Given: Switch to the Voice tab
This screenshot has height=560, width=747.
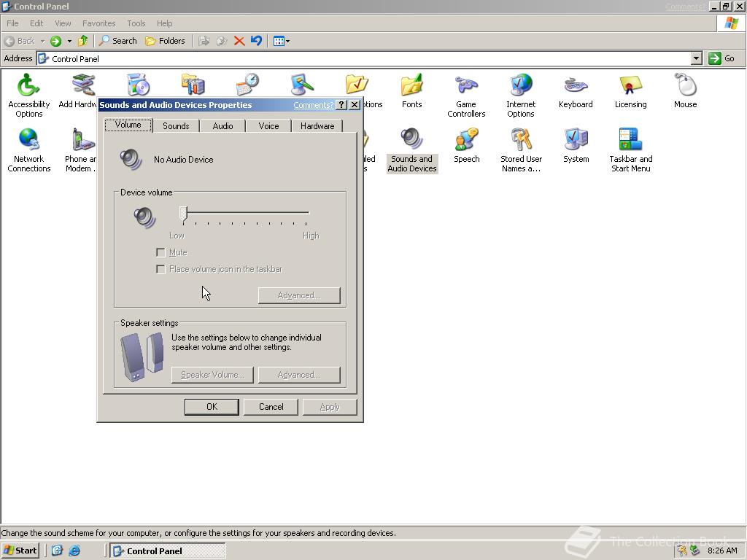Looking at the screenshot, I should point(268,125).
